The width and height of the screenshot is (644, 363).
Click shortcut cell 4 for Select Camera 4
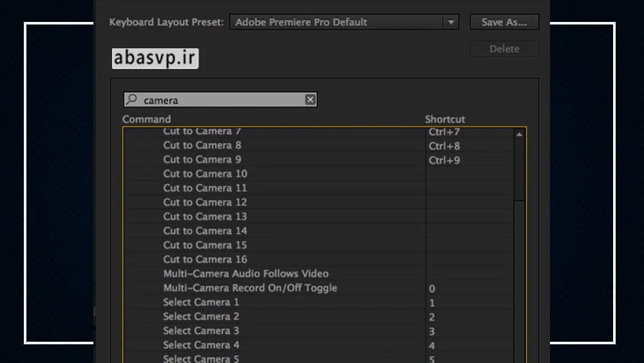pos(469,346)
